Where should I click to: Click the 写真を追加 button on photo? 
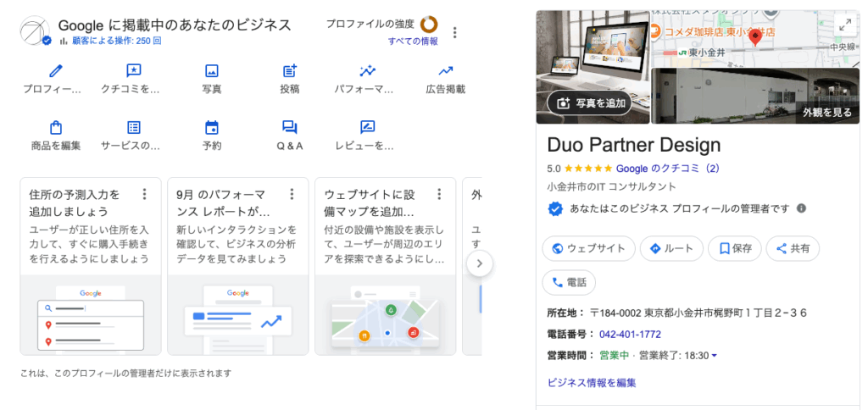591,104
